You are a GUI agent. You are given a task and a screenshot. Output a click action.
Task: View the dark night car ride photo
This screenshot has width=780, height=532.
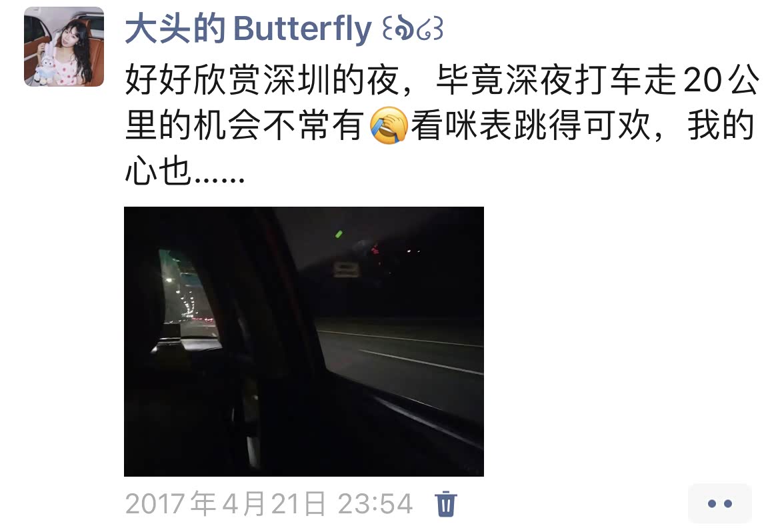304,341
